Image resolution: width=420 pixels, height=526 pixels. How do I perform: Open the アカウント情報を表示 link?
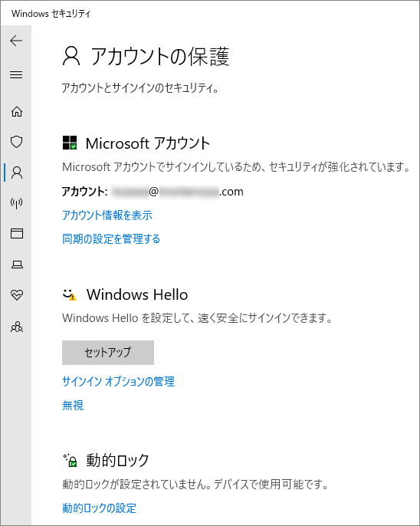click(107, 215)
